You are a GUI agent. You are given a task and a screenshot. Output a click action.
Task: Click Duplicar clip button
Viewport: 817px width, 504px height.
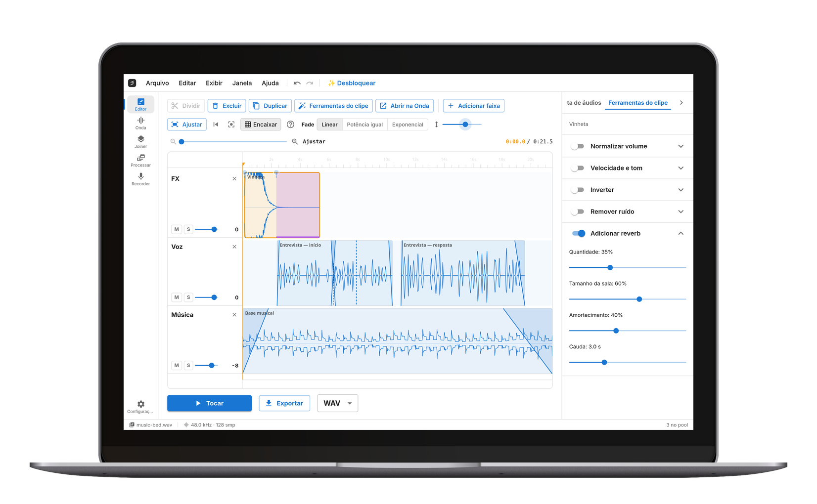270,106
